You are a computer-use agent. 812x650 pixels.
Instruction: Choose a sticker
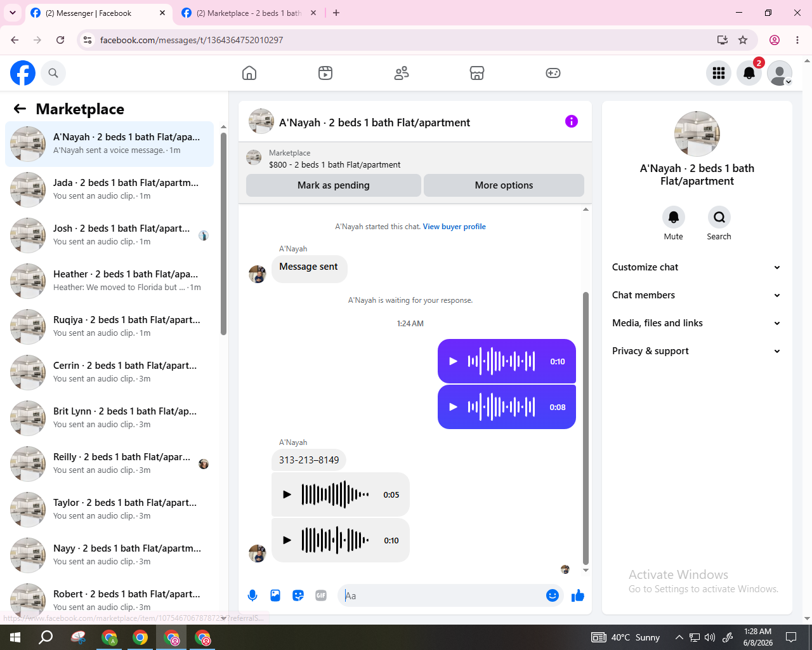click(298, 595)
